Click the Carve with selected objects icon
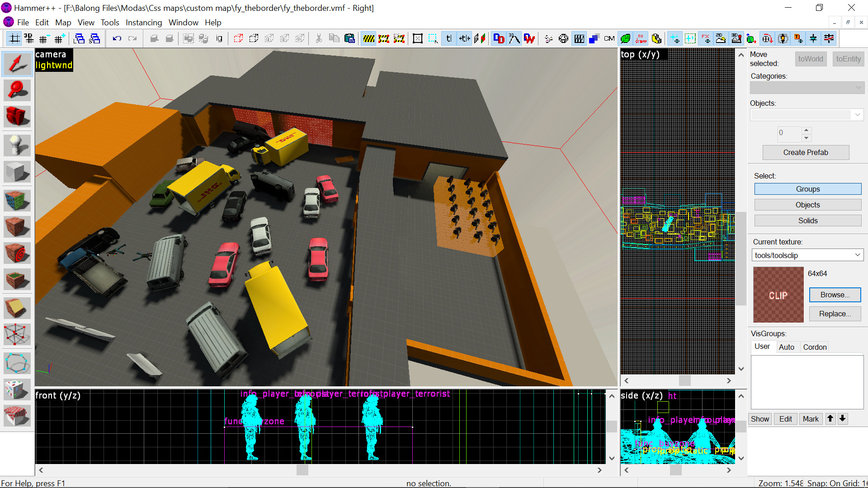 click(154, 39)
